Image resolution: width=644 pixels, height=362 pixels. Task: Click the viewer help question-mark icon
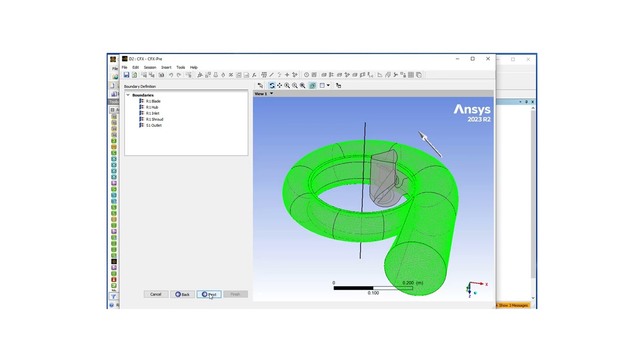338,85
